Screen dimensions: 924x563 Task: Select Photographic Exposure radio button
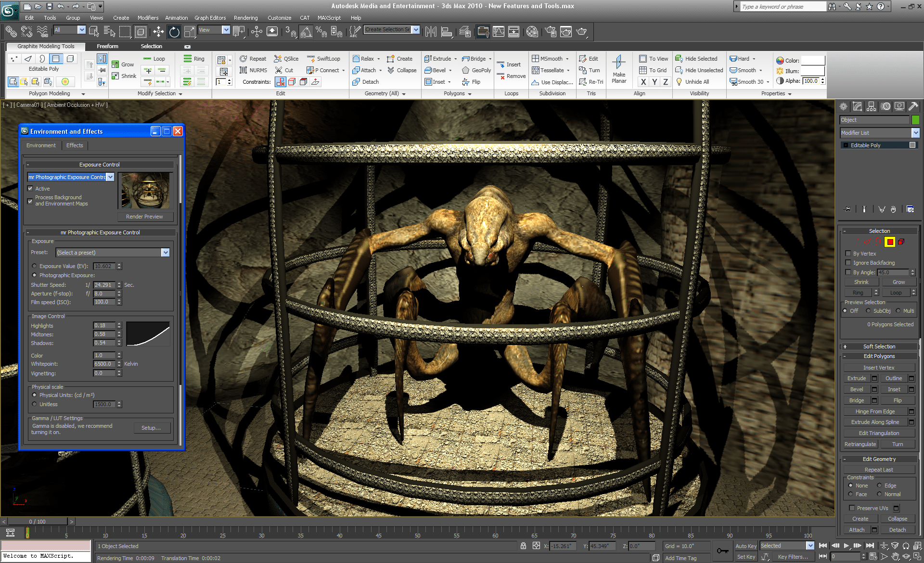pos(36,275)
